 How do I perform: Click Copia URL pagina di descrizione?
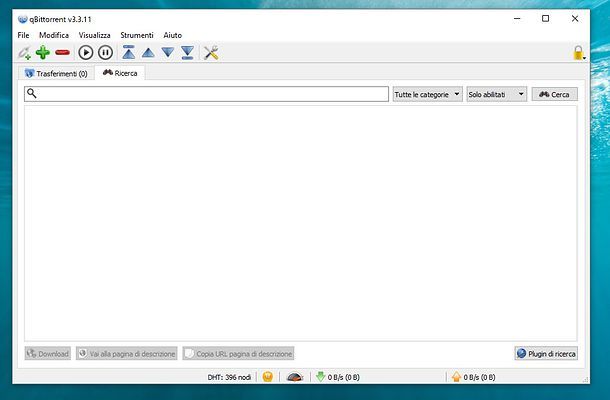tap(238, 353)
